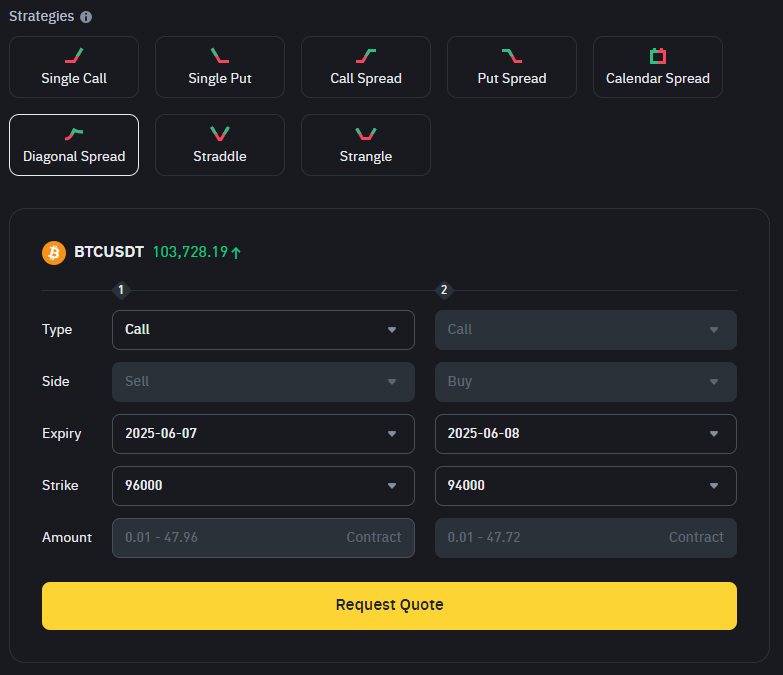
Task: Click the Bitcoin coin logo
Action: tap(54, 253)
